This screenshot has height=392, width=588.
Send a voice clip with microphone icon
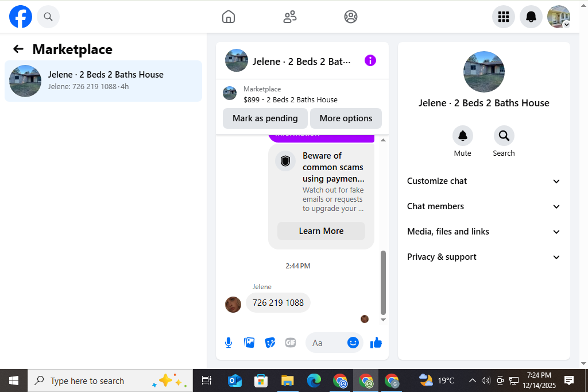pyautogui.click(x=229, y=343)
